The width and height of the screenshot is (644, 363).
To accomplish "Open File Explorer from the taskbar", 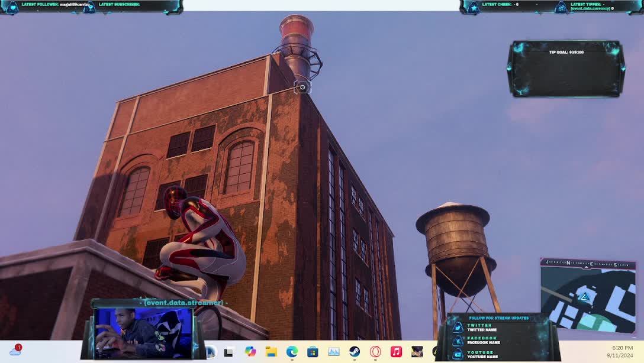I will click(271, 352).
